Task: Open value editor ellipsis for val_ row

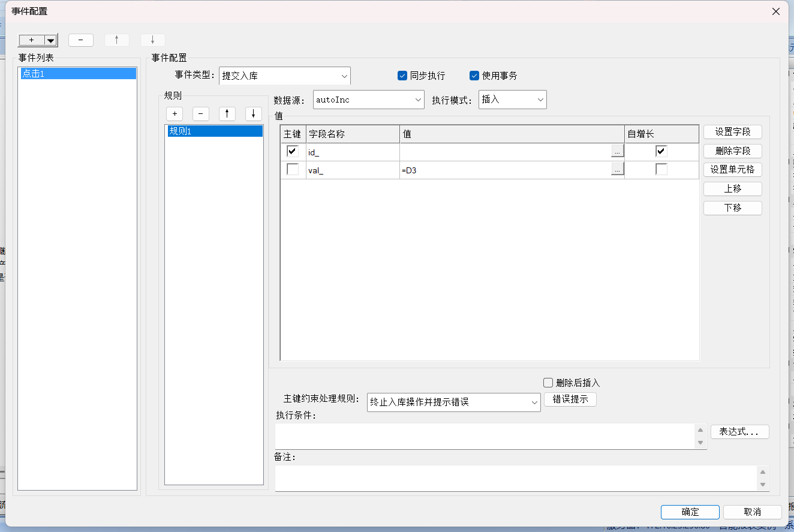Action: pos(617,170)
